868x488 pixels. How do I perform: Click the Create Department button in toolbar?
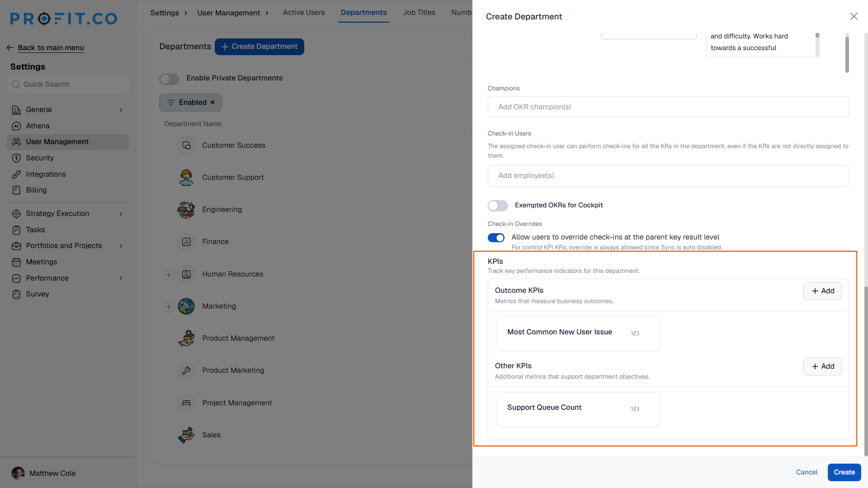tap(259, 47)
